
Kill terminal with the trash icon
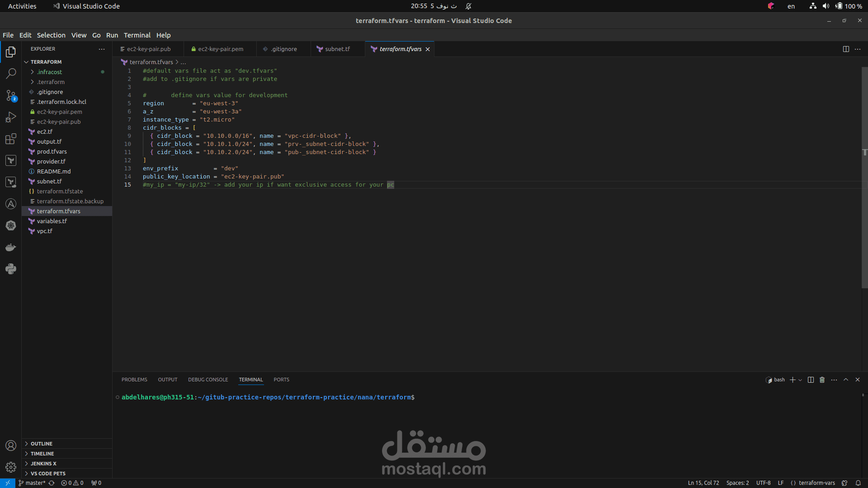click(x=822, y=380)
